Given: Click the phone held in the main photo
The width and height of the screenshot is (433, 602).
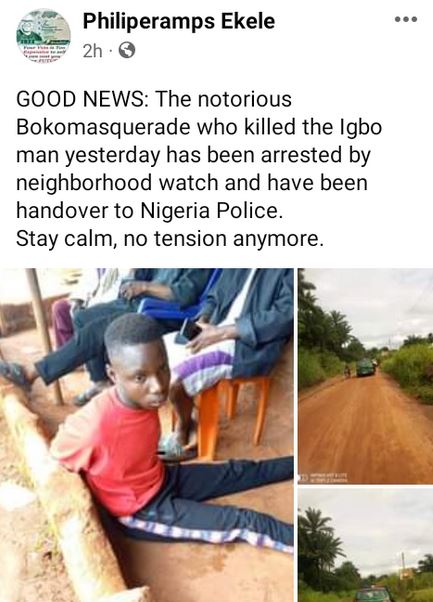Looking at the screenshot, I should [188, 331].
